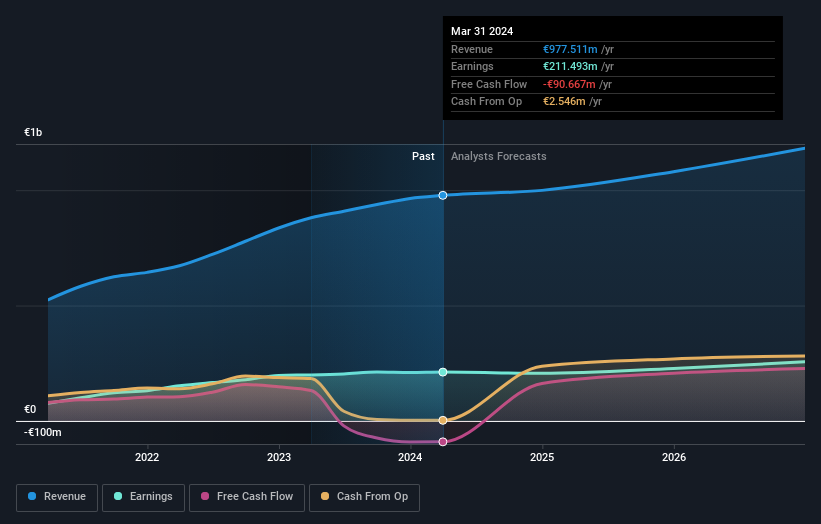Click the 2025 x-axis label
The width and height of the screenshot is (821, 524).
(542, 457)
